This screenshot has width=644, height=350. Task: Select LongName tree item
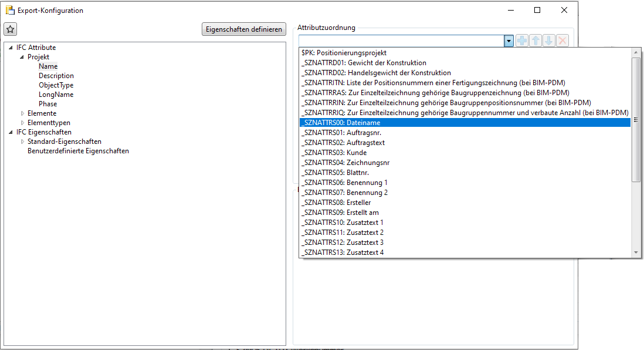point(56,95)
